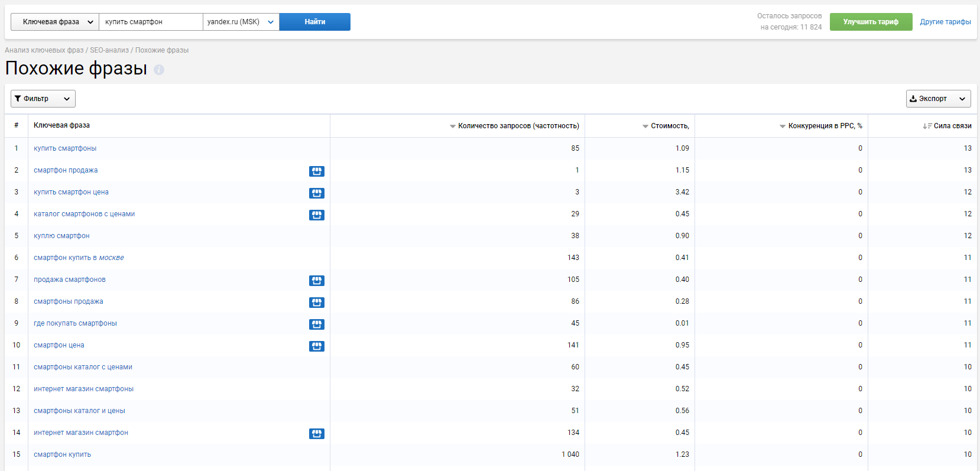This screenshot has width=980, height=471.
Task: Open the 'Другие тарифы' link
Action: pos(945,22)
